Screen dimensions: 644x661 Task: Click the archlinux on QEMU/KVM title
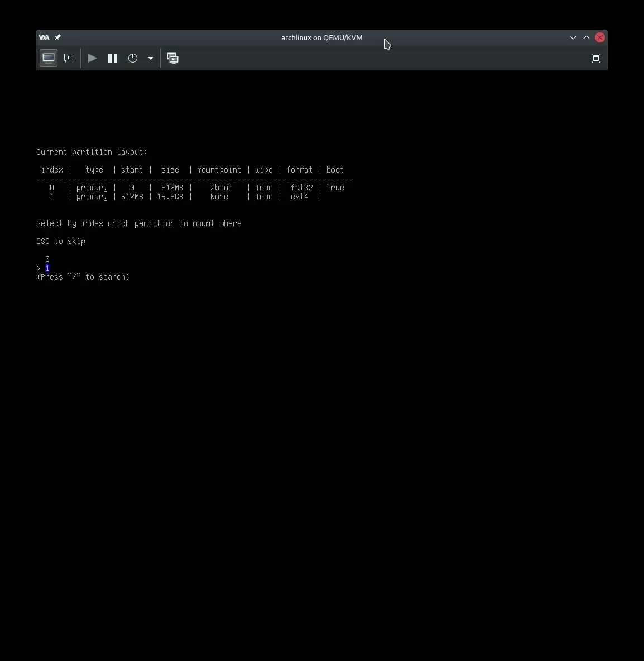click(321, 37)
